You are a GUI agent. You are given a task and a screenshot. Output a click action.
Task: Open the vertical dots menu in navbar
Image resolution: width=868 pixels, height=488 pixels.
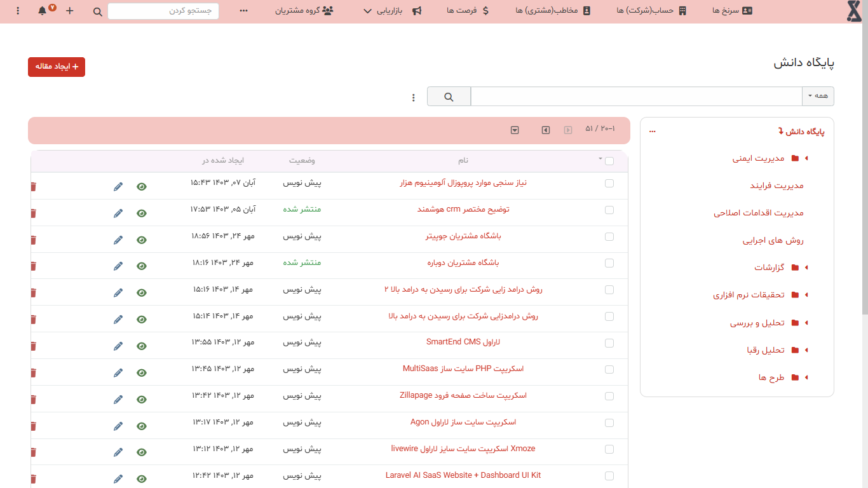(x=17, y=11)
